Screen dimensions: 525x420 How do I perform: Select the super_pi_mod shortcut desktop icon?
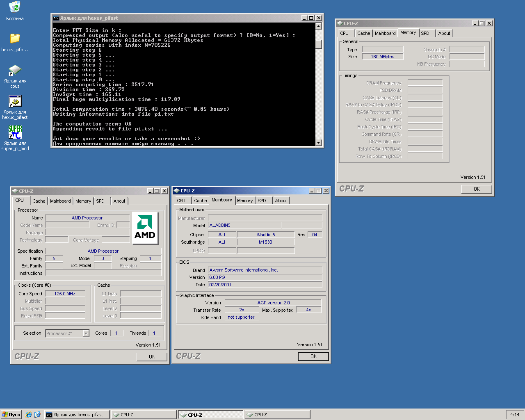pos(15,138)
